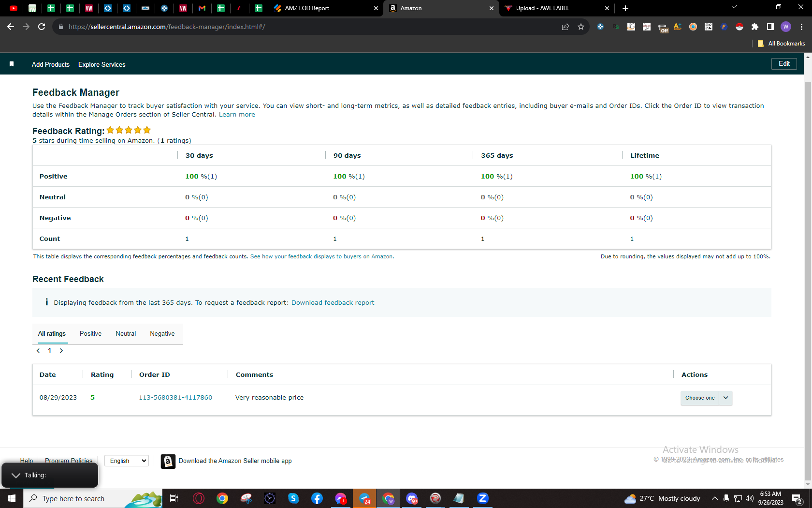Open a new browser tab

click(625, 8)
